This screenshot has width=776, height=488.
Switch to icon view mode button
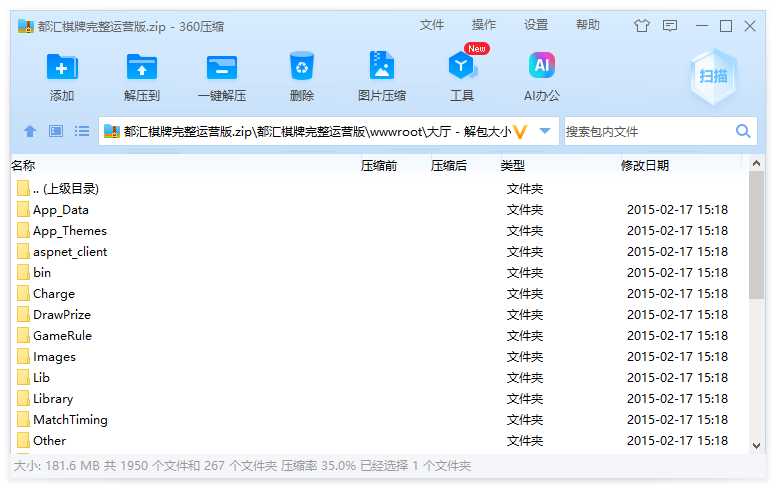click(56, 131)
